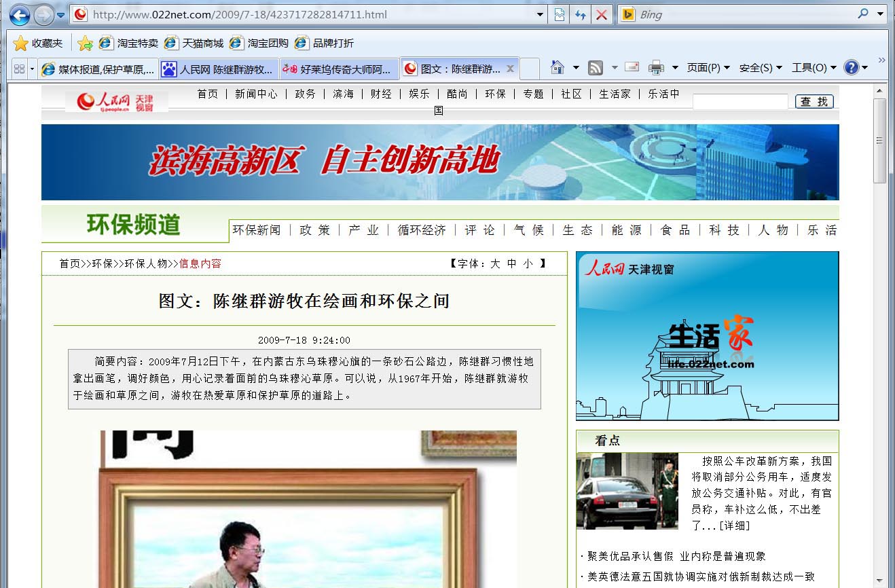
Task: Open 滨海 in the site navigation
Action: (x=343, y=94)
